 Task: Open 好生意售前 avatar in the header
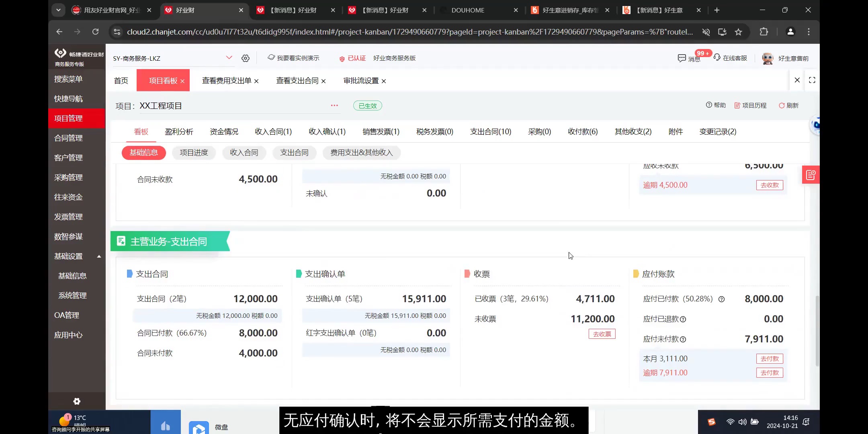[768, 58]
